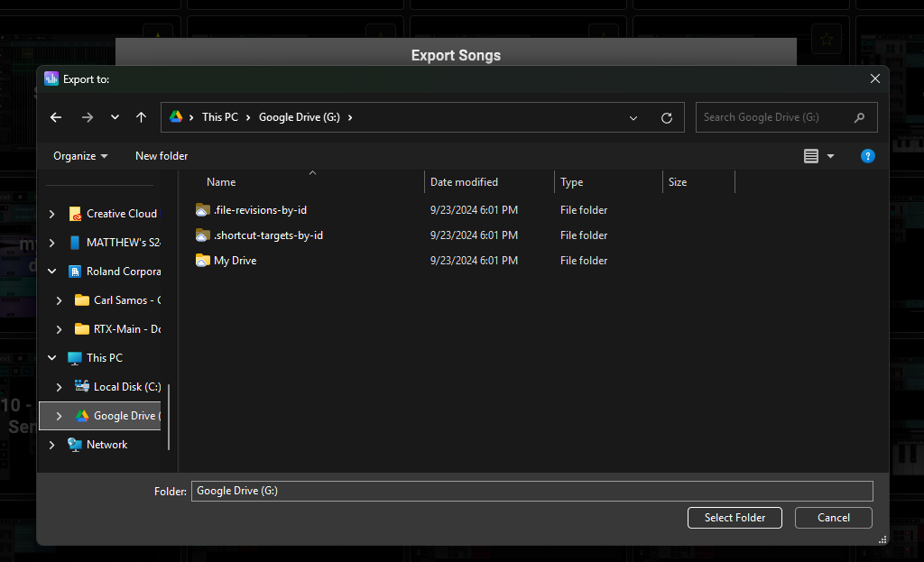Click the search magnifier icon

click(x=860, y=117)
